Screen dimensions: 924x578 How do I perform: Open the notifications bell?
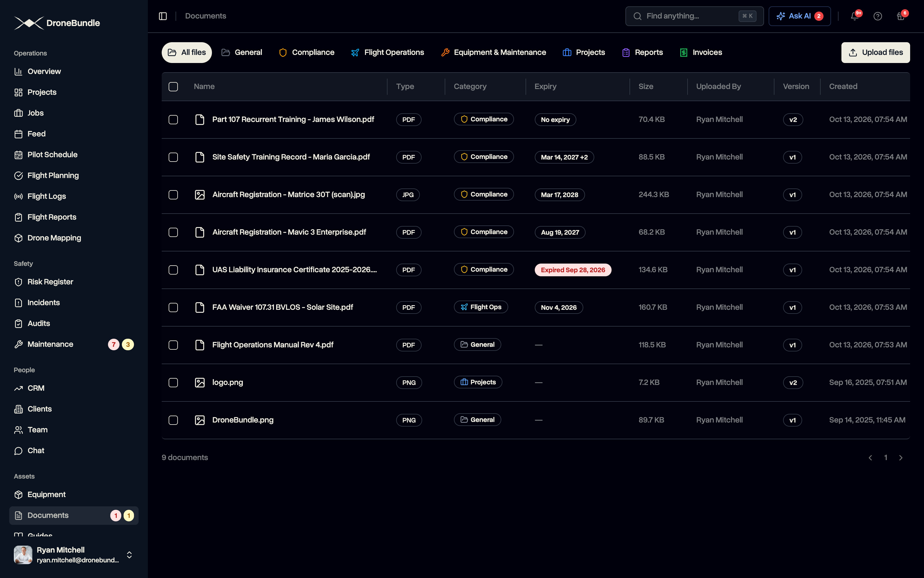pos(854,16)
